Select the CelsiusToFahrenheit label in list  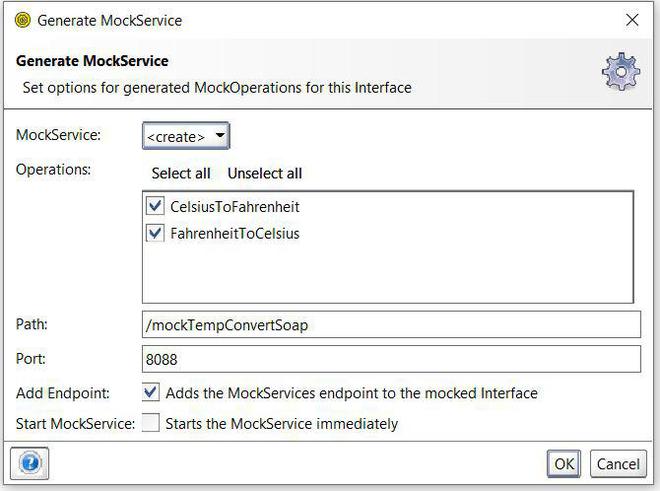point(235,207)
